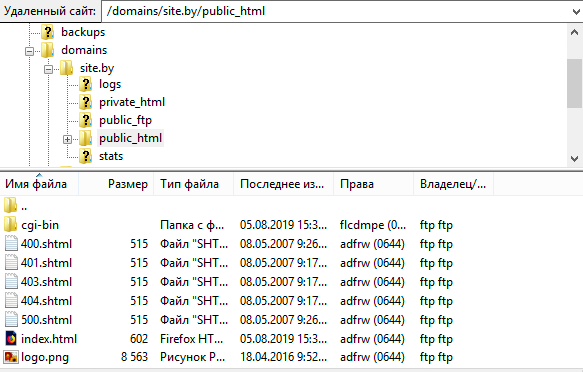This screenshot has width=583, height=372.
Task: Click the 'Рисунок P...' type cell
Action: tap(193, 357)
